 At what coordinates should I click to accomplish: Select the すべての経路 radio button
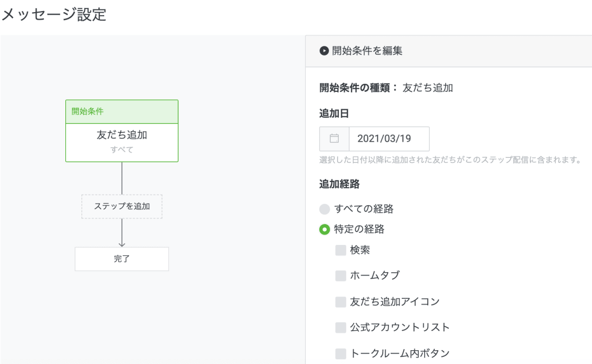324,209
